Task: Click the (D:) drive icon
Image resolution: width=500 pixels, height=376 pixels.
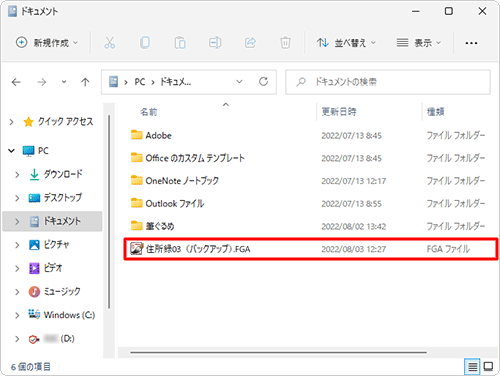Action: coord(34,339)
